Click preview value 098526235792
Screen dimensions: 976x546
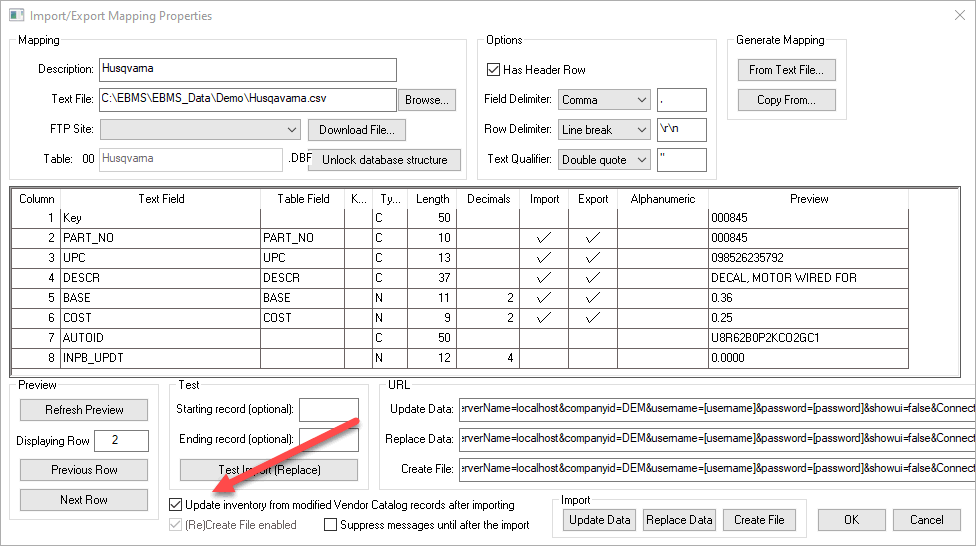pyautogui.click(x=748, y=258)
